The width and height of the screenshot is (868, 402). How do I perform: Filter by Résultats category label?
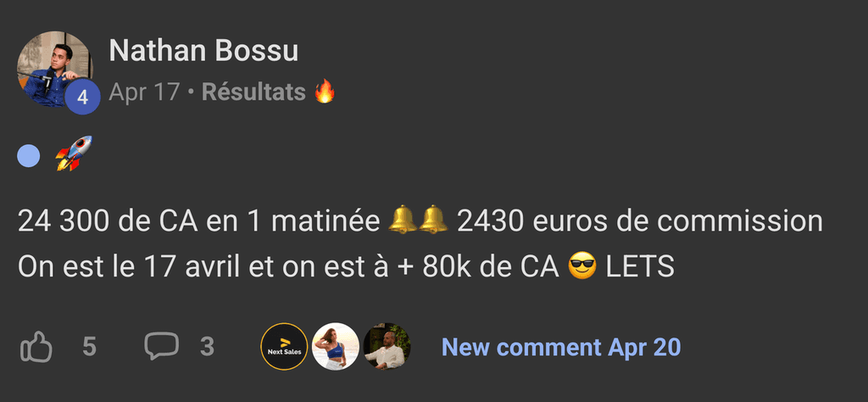[254, 92]
